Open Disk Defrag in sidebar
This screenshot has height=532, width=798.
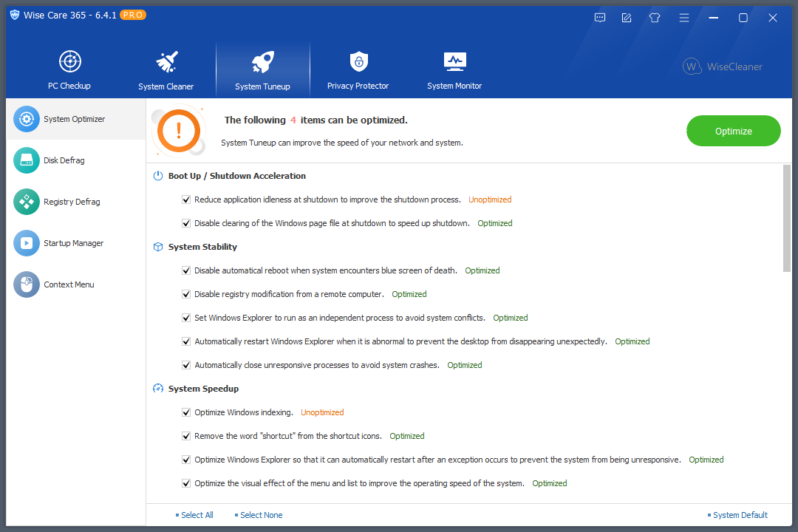pyautogui.click(x=76, y=160)
